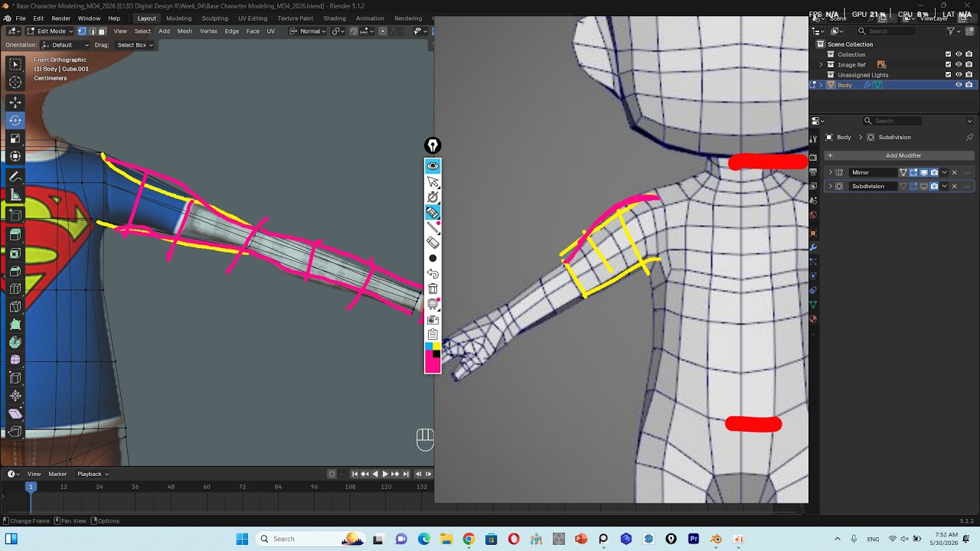This screenshot has width=980, height=551.
Task: Switch to the UV Editing workspace tab
Action: coord(253,18)
